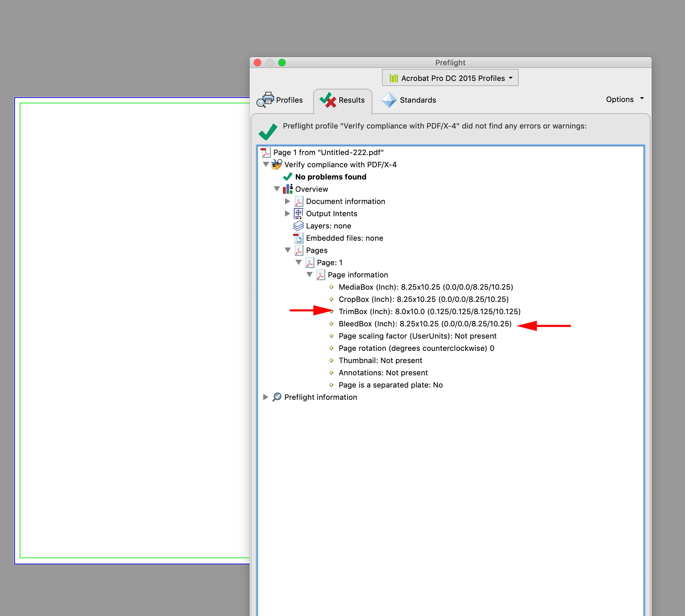Expand the Preflight information section

pos(266,397)
